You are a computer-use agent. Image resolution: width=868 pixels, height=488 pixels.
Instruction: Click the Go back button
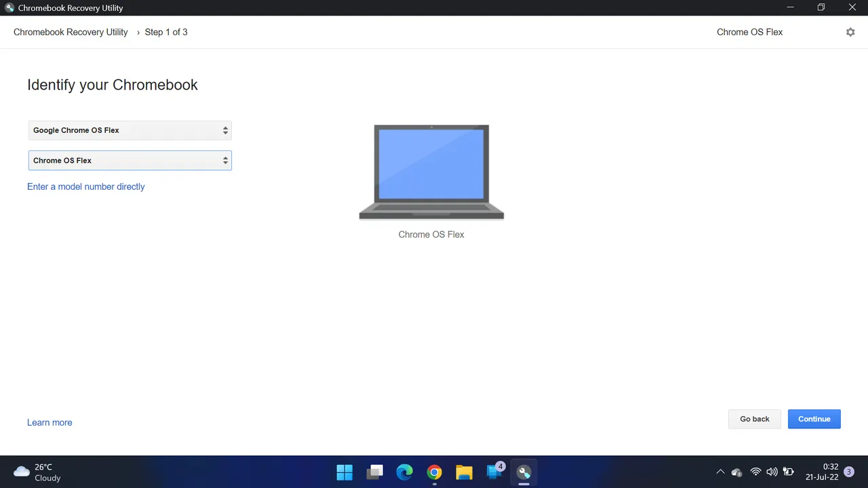point(755,419)
